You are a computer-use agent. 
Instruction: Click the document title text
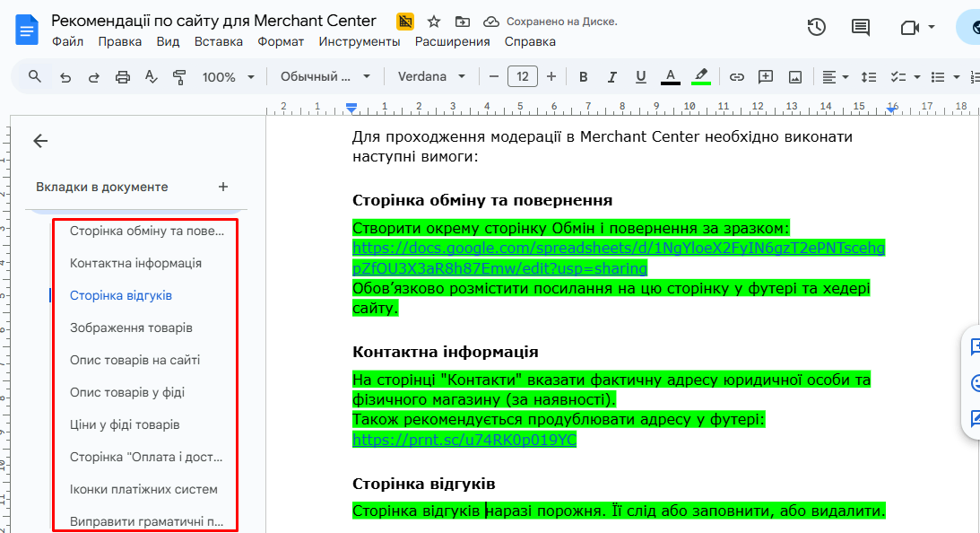(213, 21)
